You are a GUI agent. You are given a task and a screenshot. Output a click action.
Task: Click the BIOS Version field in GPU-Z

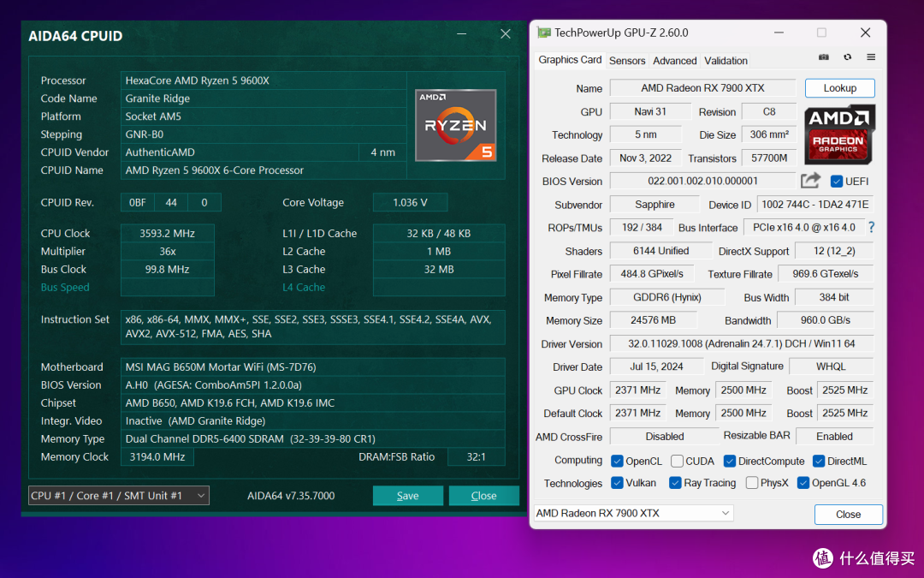(702, 181)
